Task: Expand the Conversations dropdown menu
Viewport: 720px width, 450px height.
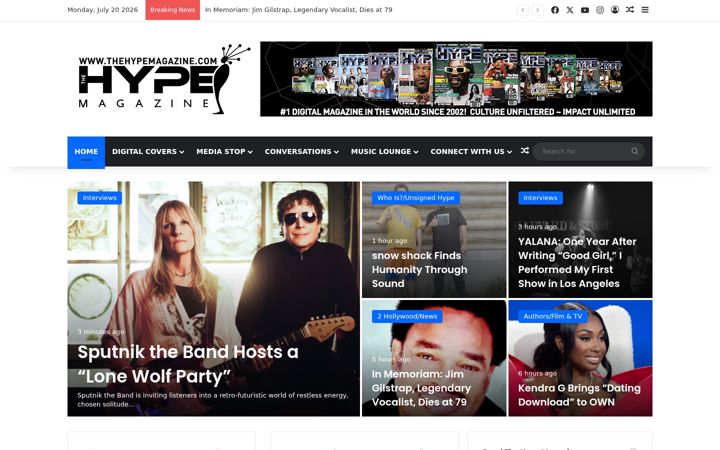Action: (x=302, y=152)
